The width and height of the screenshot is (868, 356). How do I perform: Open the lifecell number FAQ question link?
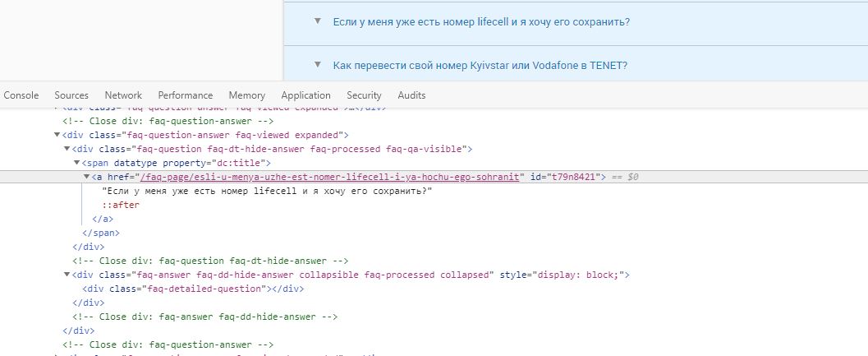481,22
